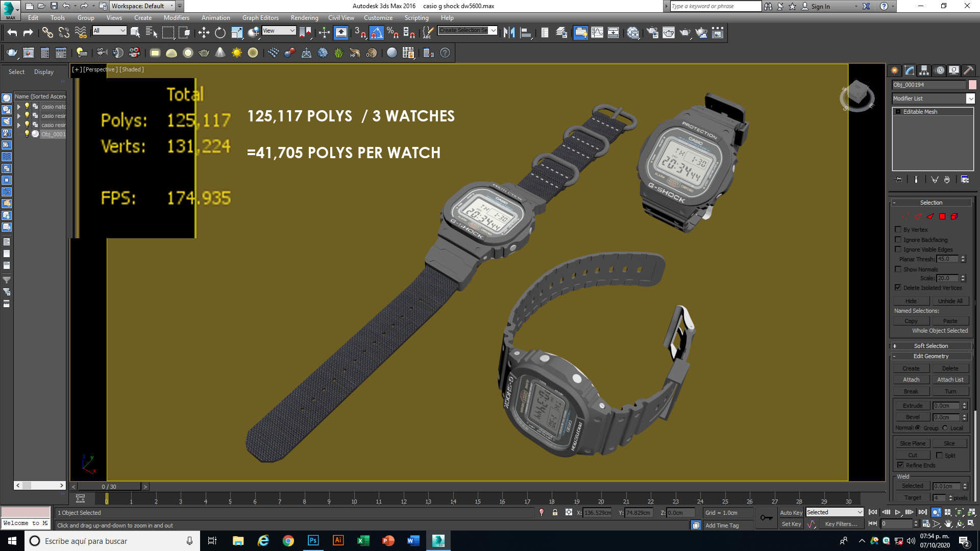Click the Sunlight system icon

[x=237, y=53]
